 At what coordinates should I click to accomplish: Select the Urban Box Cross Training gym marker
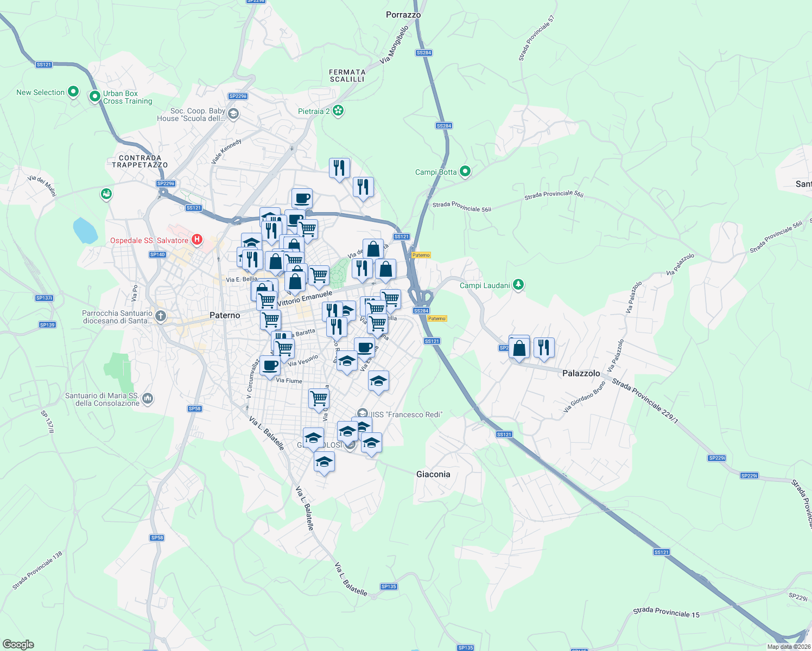point(93,97)
